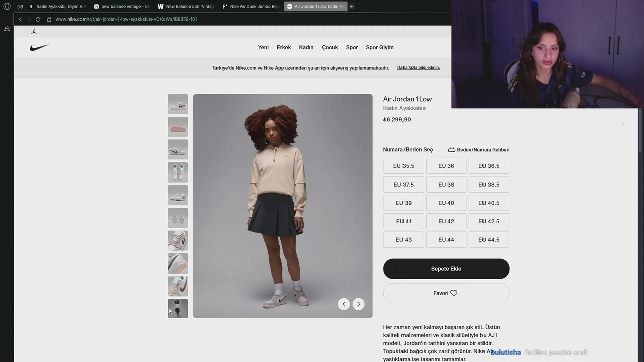Open the Opera sidebar panel icon
Screen dimensions: 644x362
tap(7, 29)
